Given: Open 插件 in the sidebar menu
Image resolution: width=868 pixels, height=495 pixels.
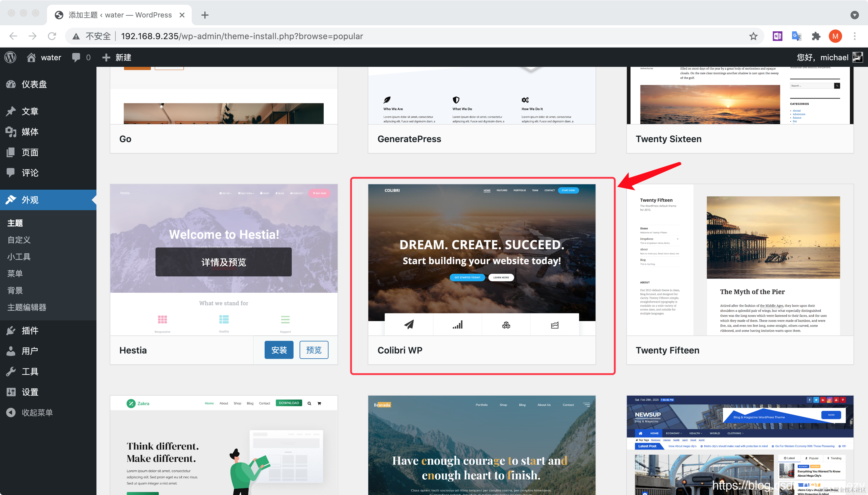Looking at the screenshot, I should pyautogui.click(x=30, y=331).
